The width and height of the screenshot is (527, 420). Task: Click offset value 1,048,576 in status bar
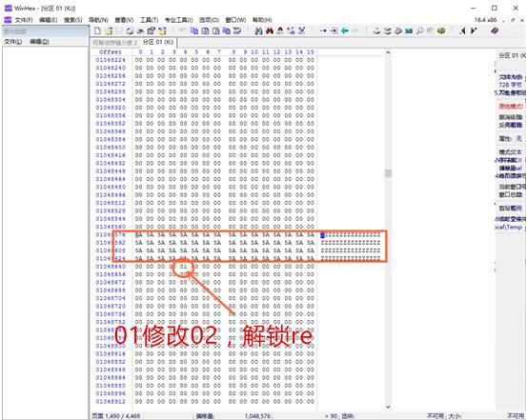[x=257, y=416]
